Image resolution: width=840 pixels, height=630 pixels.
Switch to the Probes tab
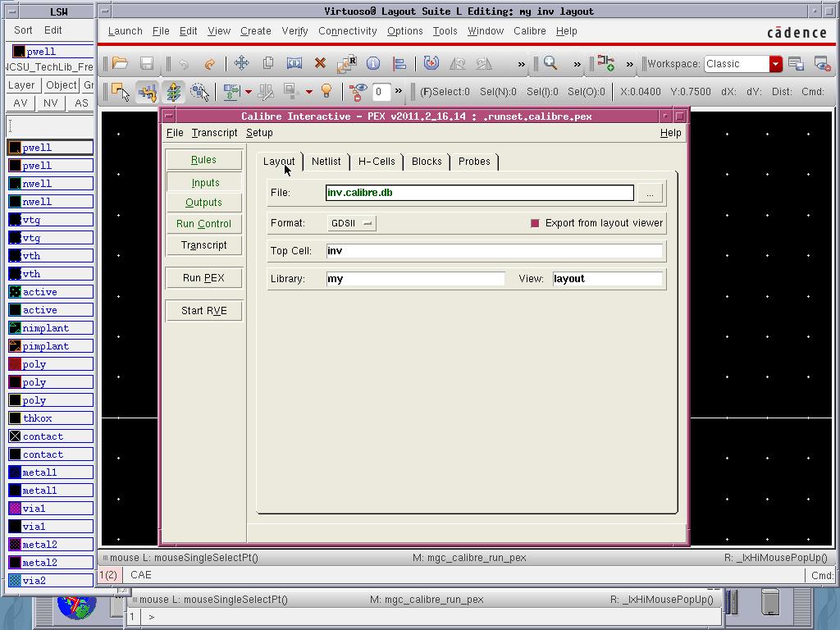[474, 162]
